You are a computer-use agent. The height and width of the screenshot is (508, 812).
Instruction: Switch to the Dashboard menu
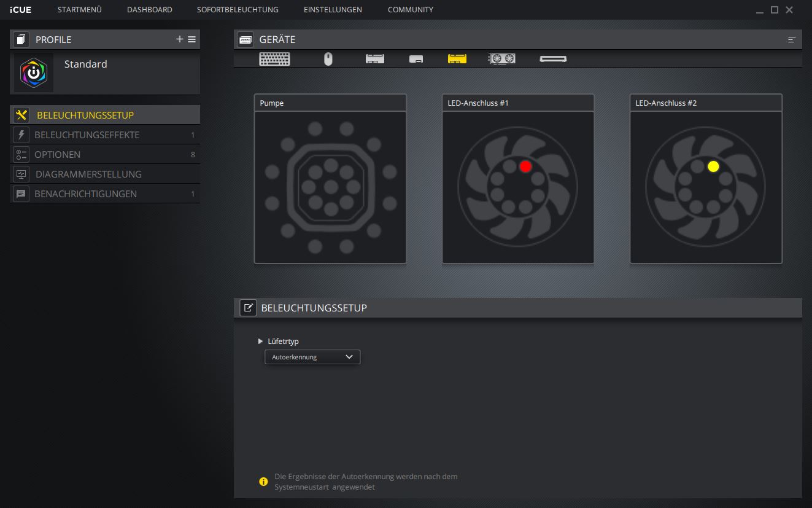149,10
